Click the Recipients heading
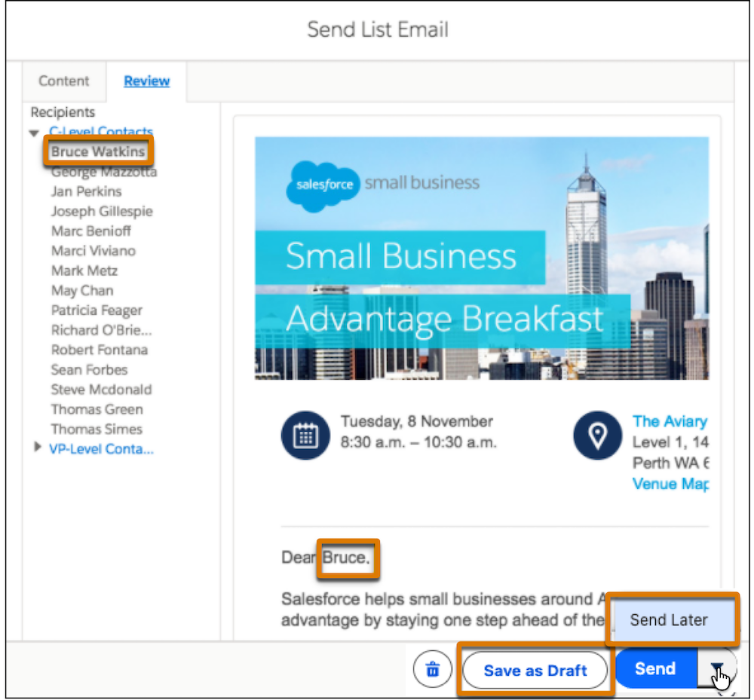Viewport: 754px width, 700px height. 63,112
